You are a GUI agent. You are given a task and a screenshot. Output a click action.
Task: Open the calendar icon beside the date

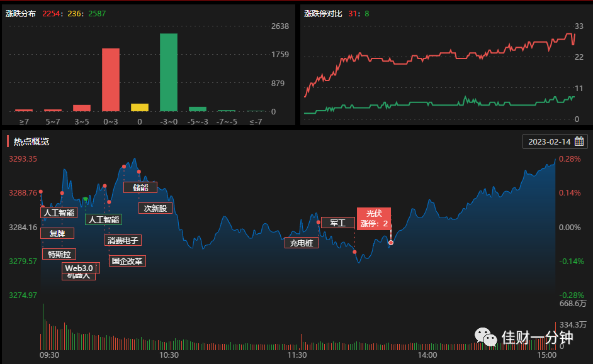pyautogui.click(x=579, y=141)
